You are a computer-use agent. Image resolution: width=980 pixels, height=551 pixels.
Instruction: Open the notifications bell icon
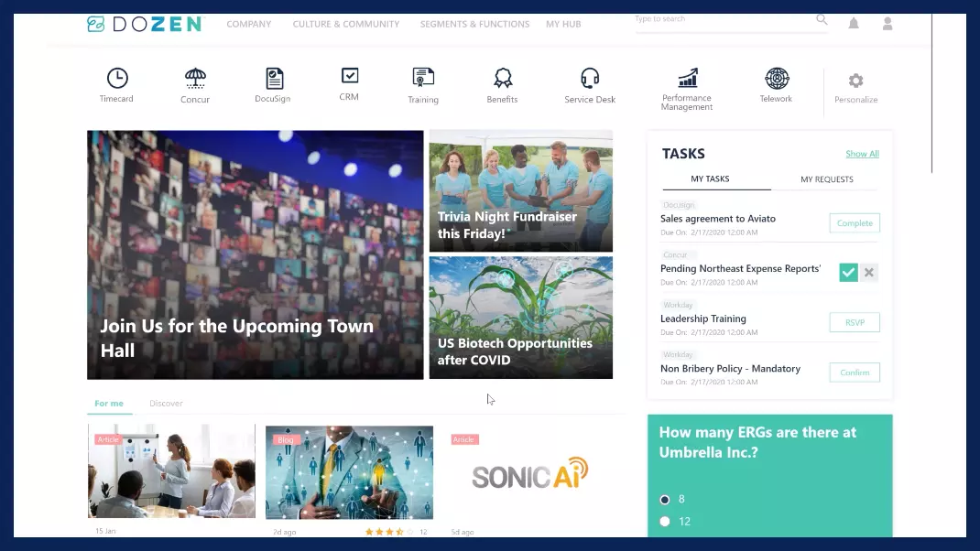pyautogui.click(x=854, y=24)
